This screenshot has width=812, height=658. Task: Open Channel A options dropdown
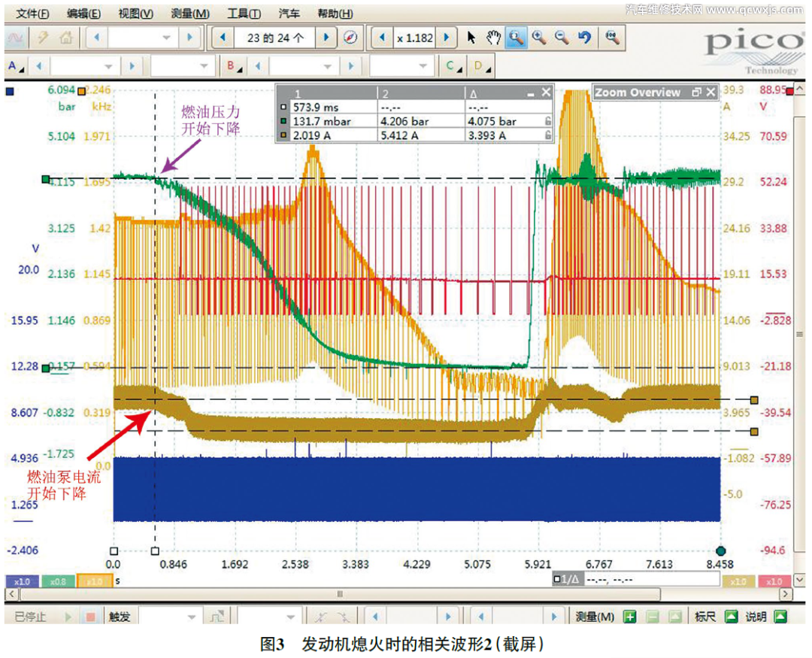pyautogui.click(x=16, y=66)
